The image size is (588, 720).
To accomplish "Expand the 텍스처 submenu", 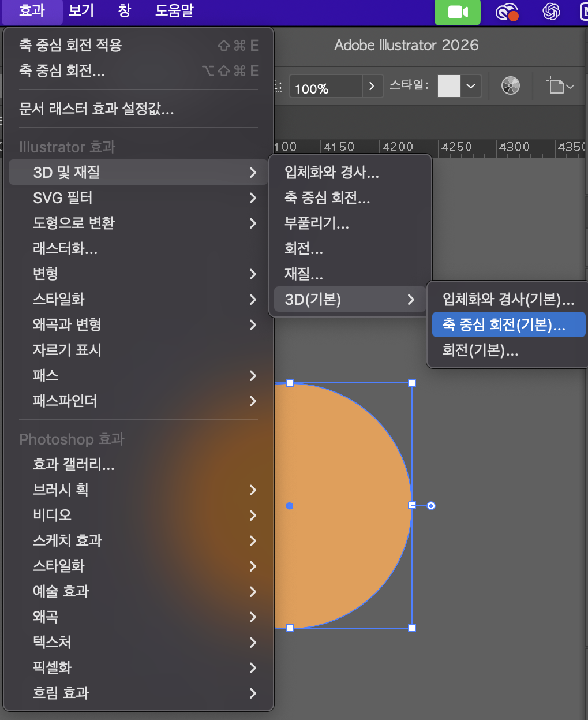I will click(x=138, y=642).
